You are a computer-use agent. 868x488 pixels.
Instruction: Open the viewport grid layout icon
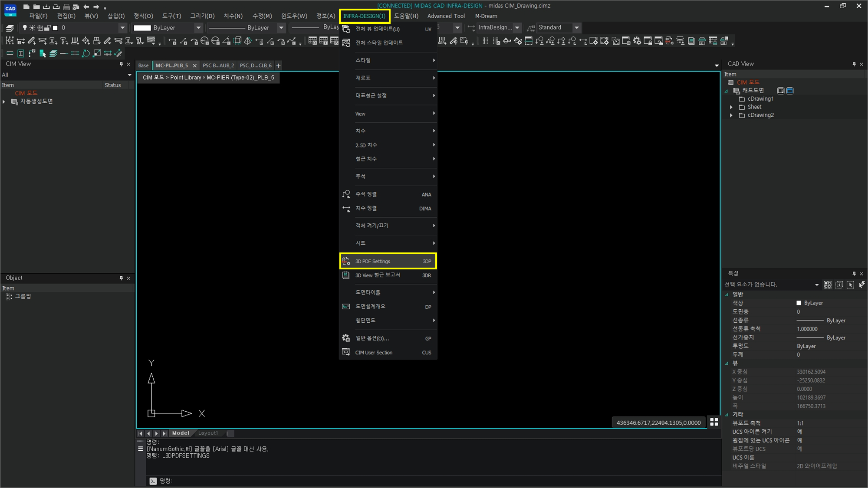point(714,422)
